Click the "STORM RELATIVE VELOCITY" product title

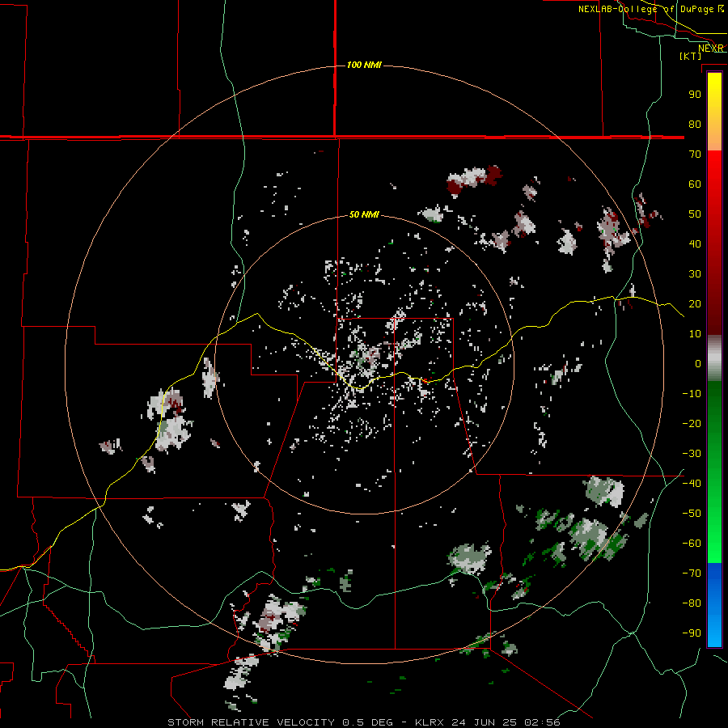click(x=251, y=722)
